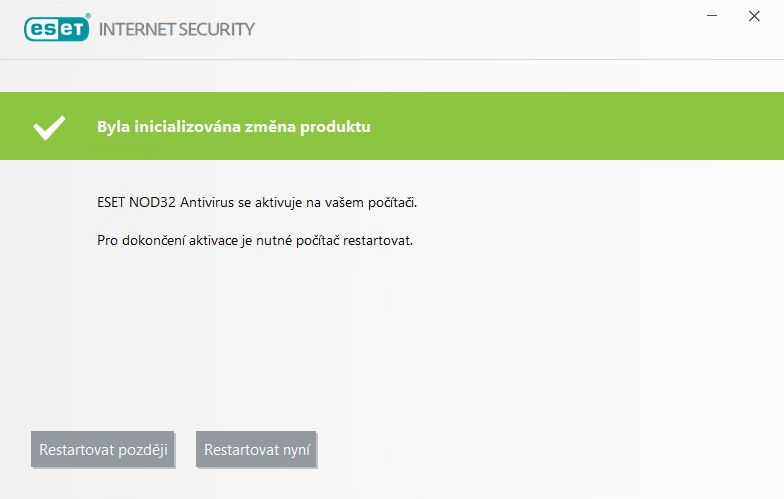Click the 'eset' lettering inside the logo badge

[x=57, y=30]
